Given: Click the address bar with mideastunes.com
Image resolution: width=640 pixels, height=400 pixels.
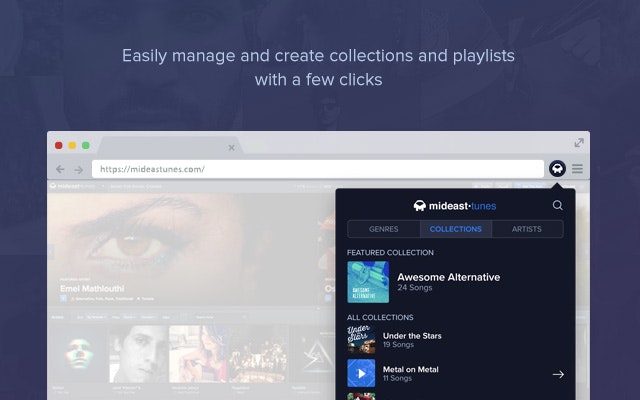Looking at the screenshot, I should 318,169.
